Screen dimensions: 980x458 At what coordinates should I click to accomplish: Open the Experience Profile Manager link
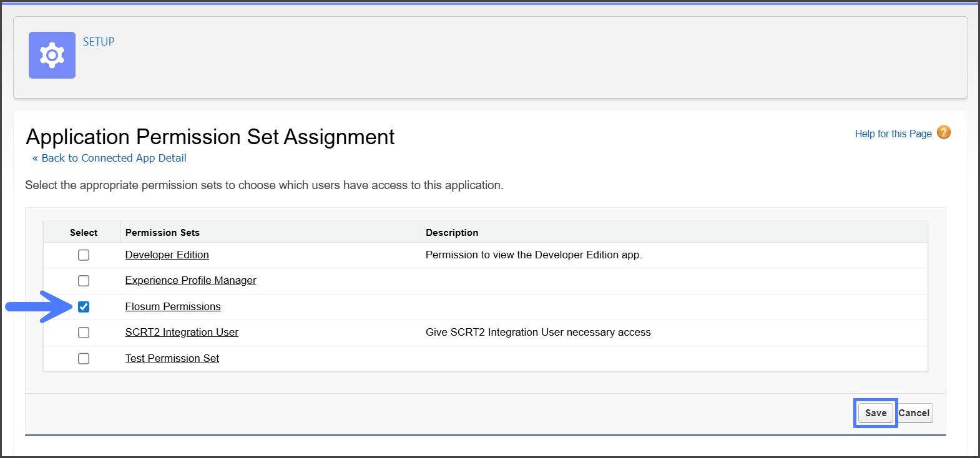[190, 281]
